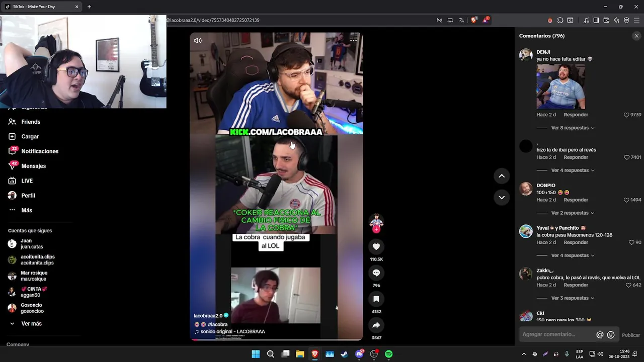Screen dimensions: 644x362
Task: Open the Brave Wallet icon
Action: tap(606, 20)
